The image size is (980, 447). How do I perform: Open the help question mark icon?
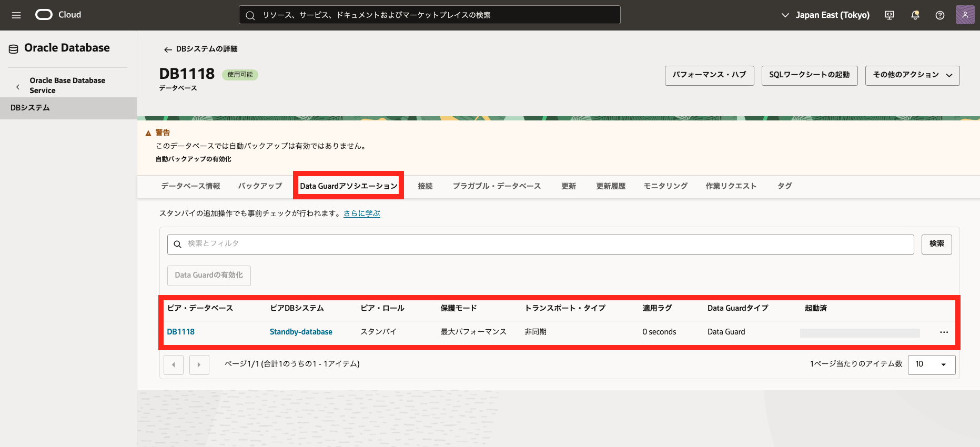pyautogui.click(x=940, y=15)
